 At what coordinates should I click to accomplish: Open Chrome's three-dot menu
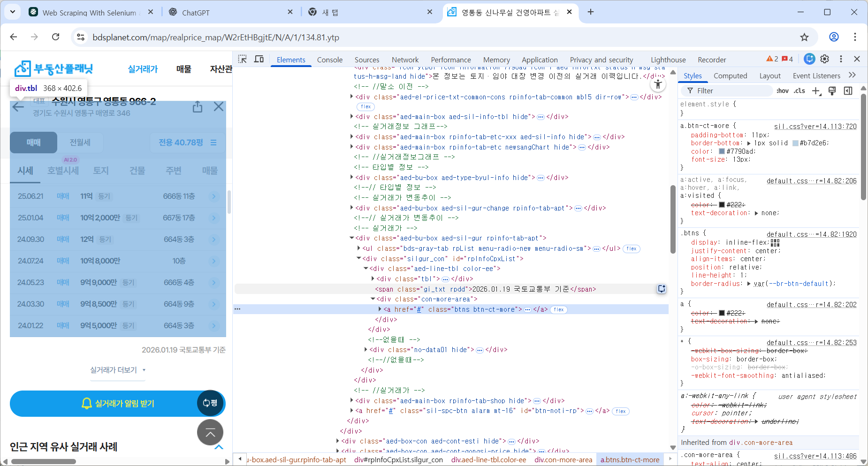855,37
